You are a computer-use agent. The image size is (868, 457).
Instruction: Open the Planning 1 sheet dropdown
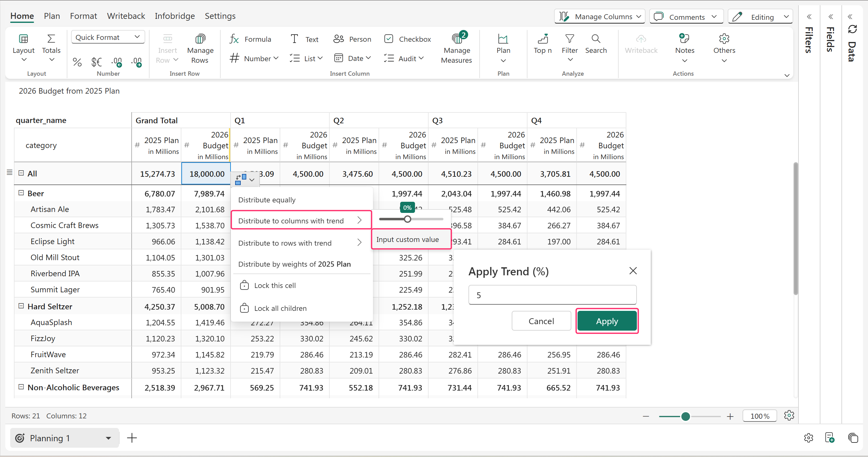coord(108,438)
